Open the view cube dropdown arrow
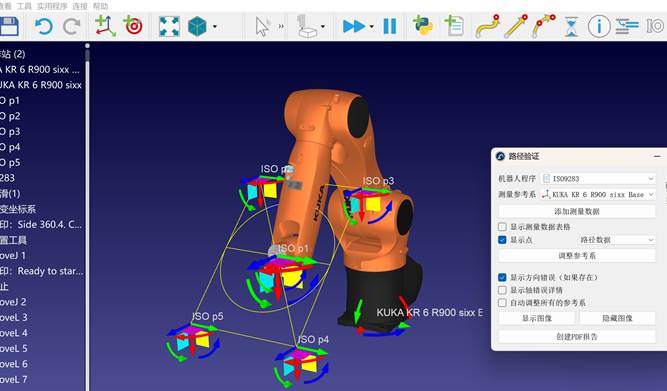667x391 pixels. point(215,27)
